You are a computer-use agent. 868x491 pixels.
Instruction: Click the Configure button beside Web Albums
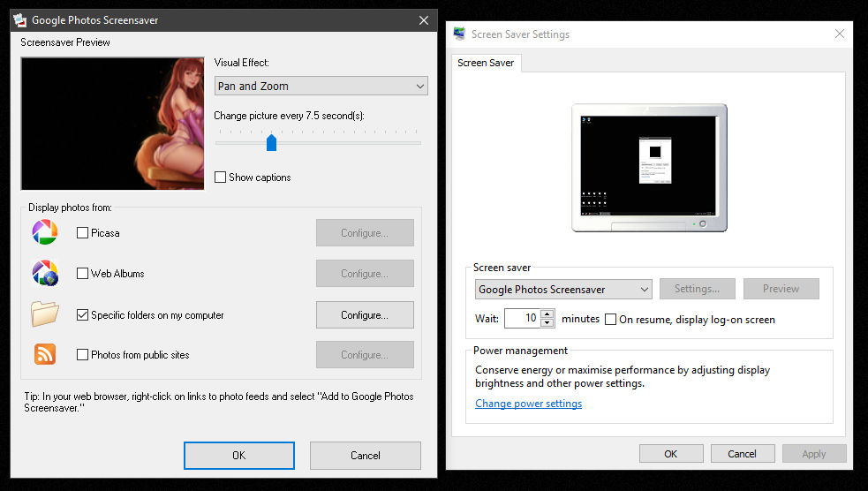[365, 274]
